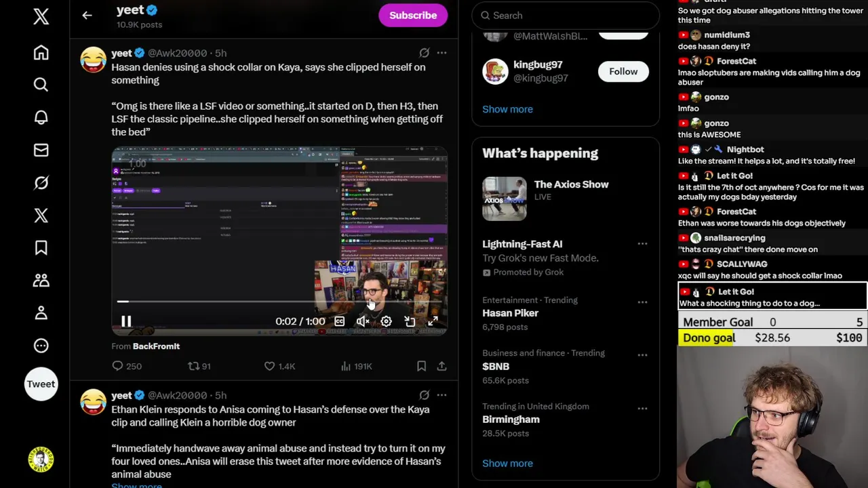Open @Awk20000 handle on Hasan denies post

click(x=178, y=53)
